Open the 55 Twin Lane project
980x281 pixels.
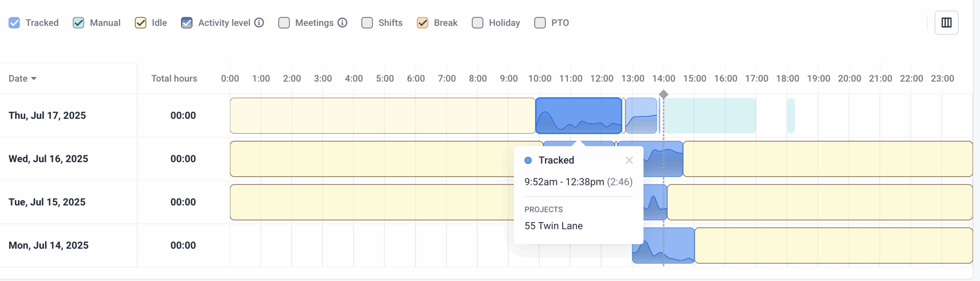(554, 226)
